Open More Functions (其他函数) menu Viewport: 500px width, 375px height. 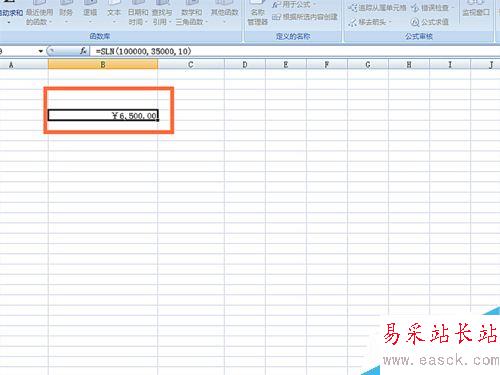(x=224, y=13)
